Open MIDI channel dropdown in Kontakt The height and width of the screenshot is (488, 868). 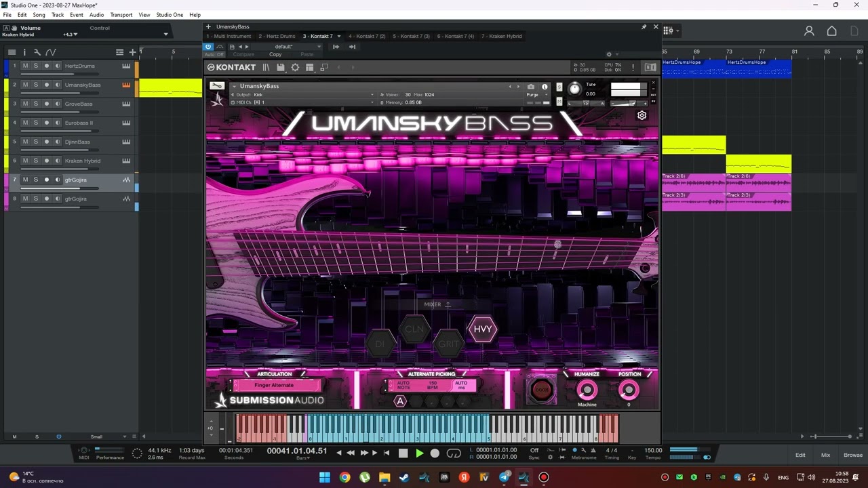[x=304, y=102]
